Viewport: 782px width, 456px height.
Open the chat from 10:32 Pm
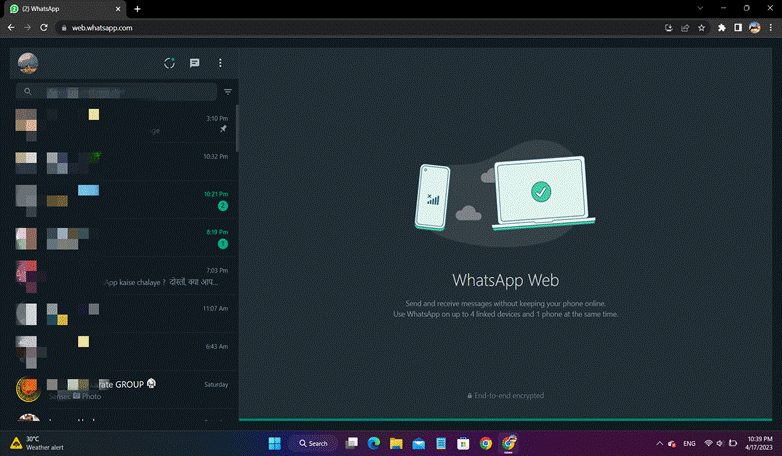(x=124, y=162)
